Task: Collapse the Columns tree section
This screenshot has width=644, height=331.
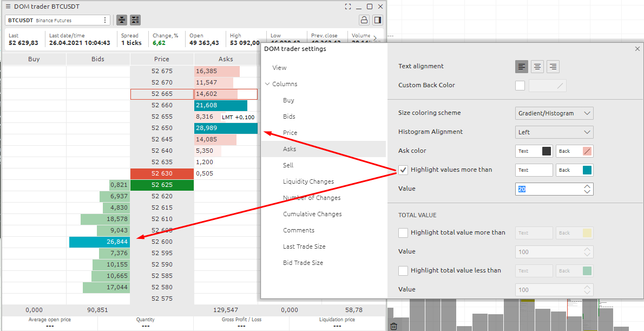Action: click(x=267, y=84)
